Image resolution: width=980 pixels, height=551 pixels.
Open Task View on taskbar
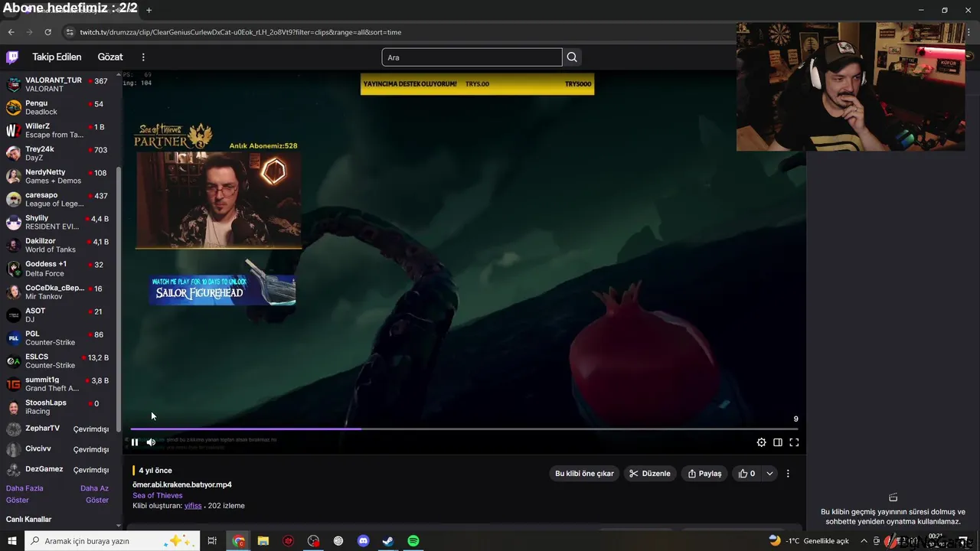click(x=212, y=541)
